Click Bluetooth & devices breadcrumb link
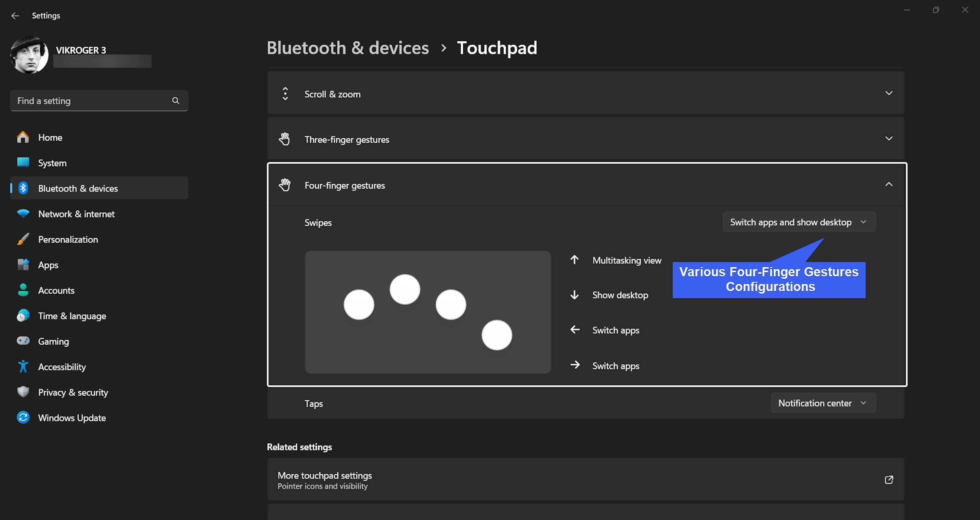The image size is (980, 520). [x=348, y=48]
